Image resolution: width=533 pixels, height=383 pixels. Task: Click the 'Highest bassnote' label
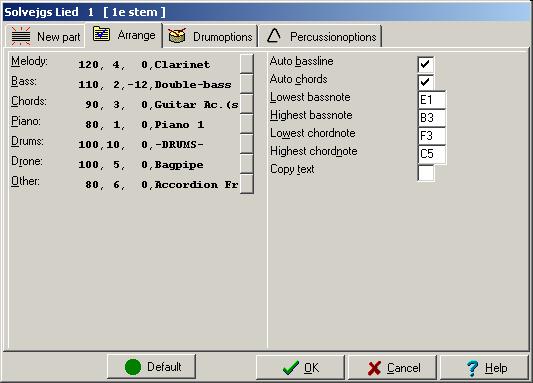click(x=311, y=115)
